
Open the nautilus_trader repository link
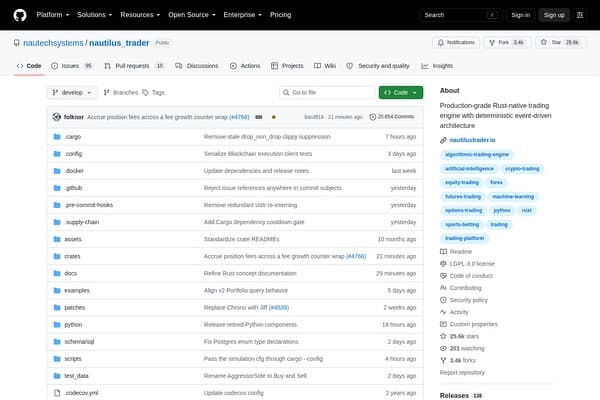pyautogui.click(x=119, y=43)
